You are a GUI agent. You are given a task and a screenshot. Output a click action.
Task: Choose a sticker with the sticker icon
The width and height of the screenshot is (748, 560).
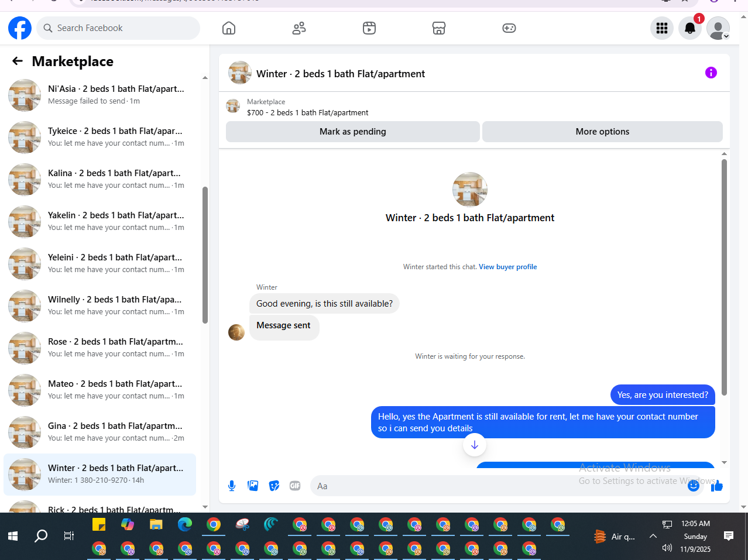coord(274,486)
